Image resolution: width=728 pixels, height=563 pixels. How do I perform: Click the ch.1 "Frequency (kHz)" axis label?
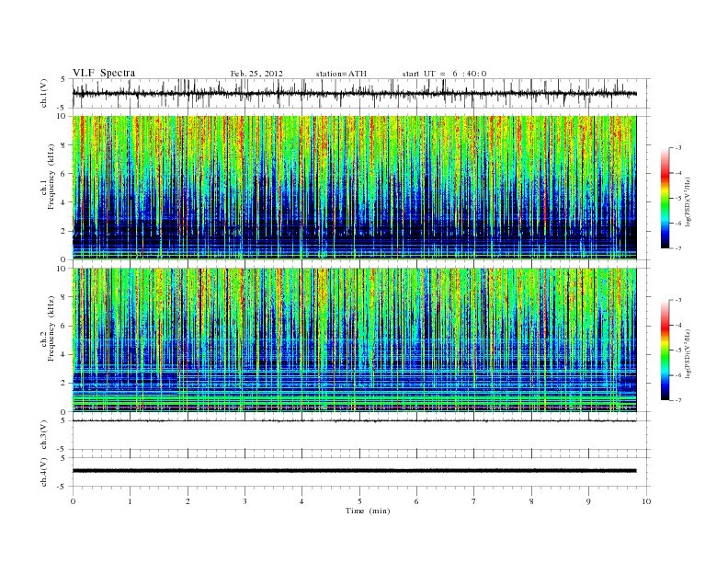(51, 177)
